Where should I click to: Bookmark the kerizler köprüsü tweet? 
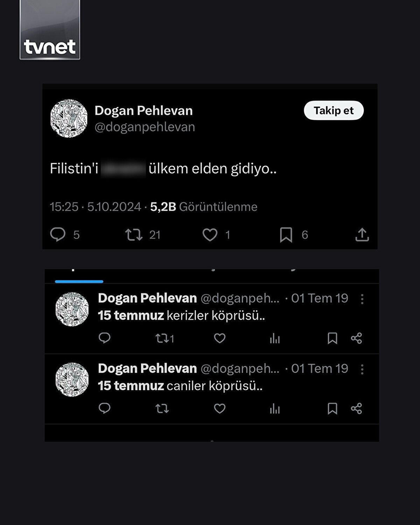[332, 338]
